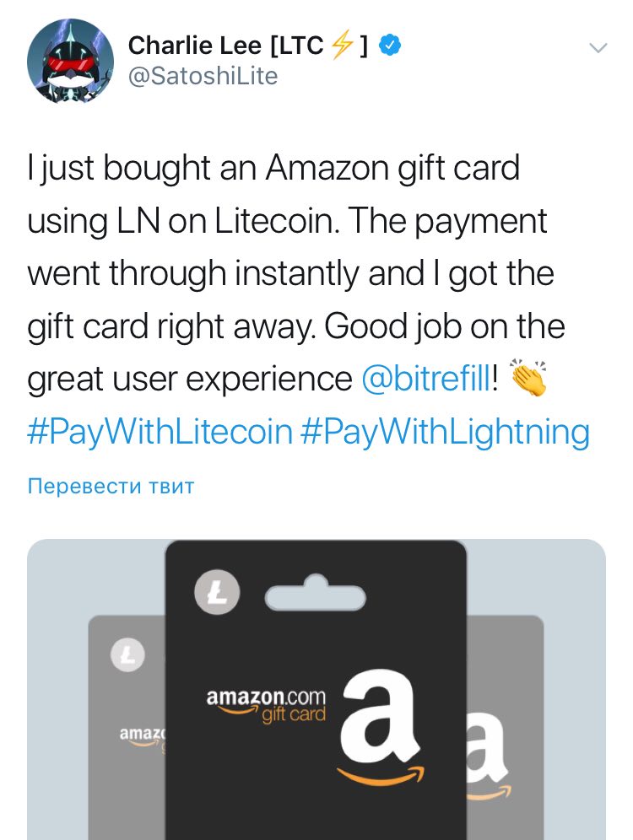This screenshot has height=840, width=633.
Task: Open the @SatoshiLite handle
Action: [x=203, y=76]
